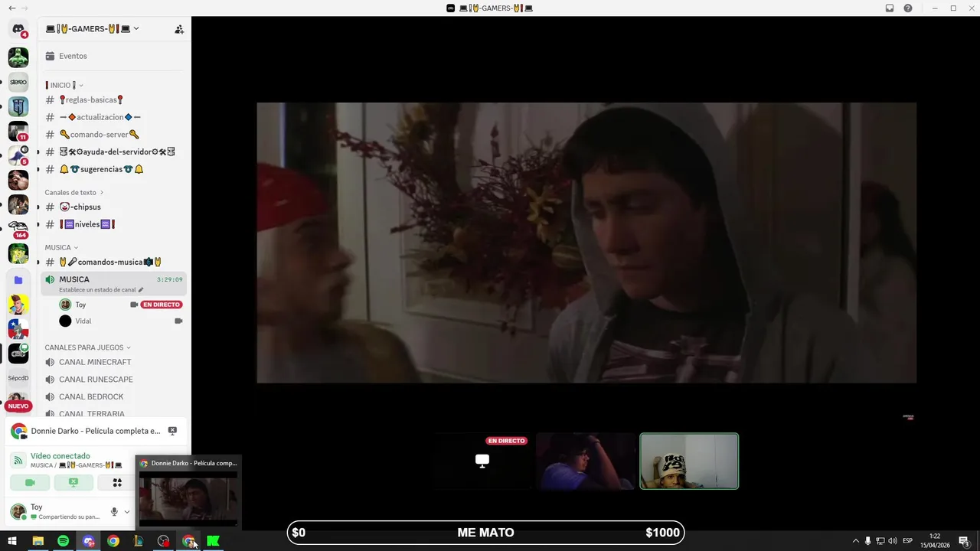Collapse the MUSICA category
The height and width of the screenshot is (551, 980).
[x=61, y=247]
